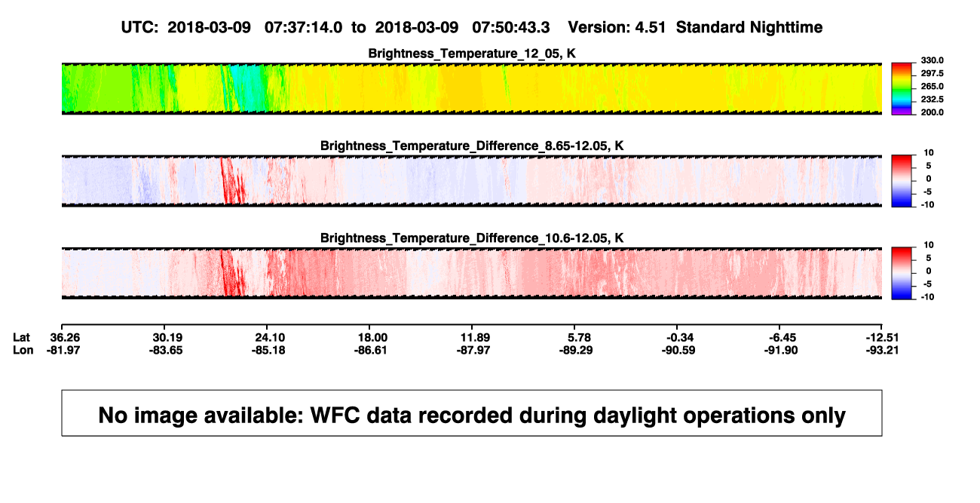Select the red-blue colorbar beside the 8.65-12.05 plot

[902, 180]
